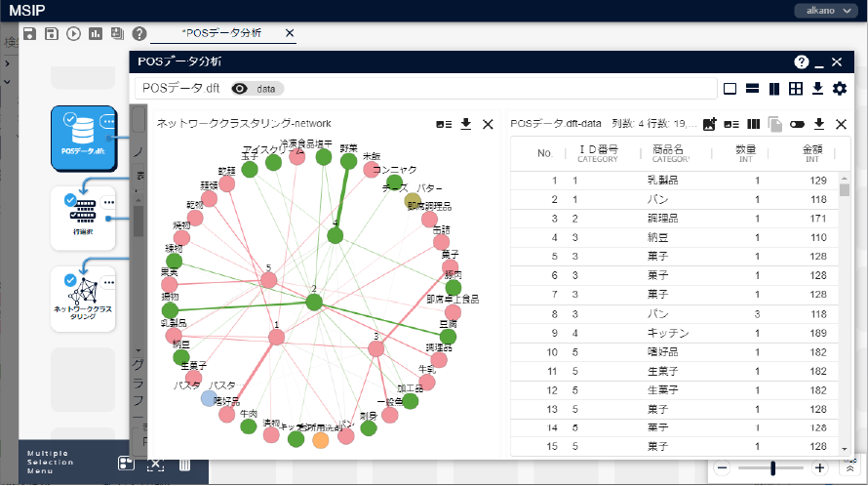Toggle the pill switch in data panel header

[x=798, y=124]
